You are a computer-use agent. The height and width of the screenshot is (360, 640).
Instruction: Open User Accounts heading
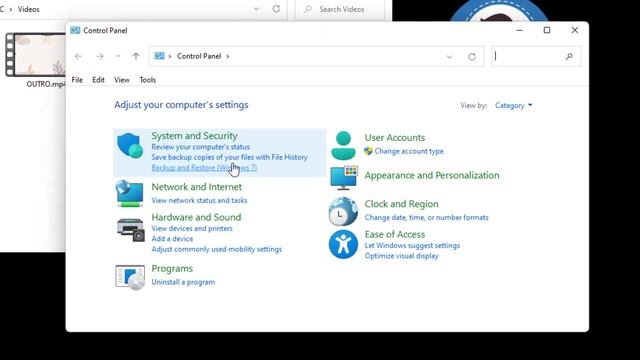395,138
